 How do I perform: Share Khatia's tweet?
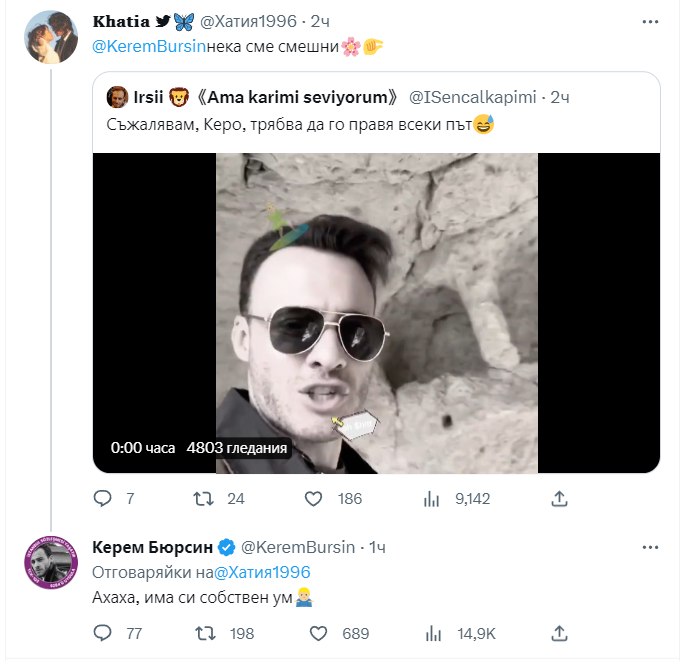[x=560, y=498]
